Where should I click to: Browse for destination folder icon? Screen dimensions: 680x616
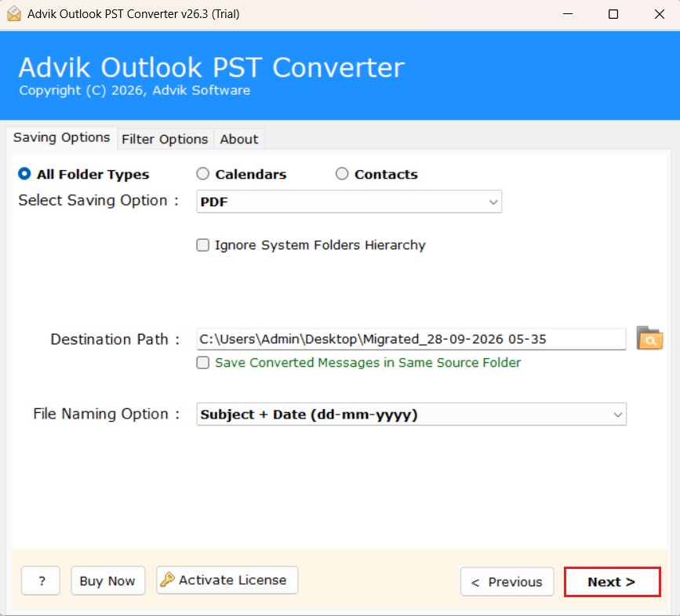(649, 339)
